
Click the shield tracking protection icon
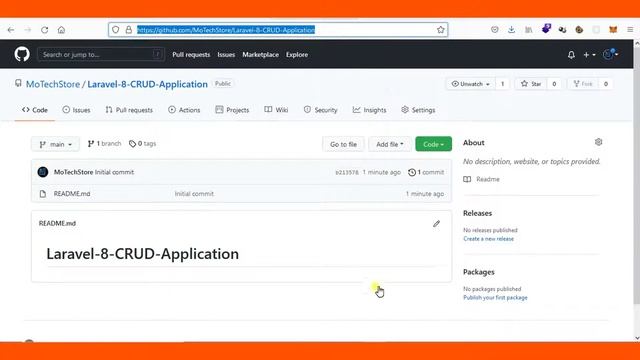(x=116, y=30)
